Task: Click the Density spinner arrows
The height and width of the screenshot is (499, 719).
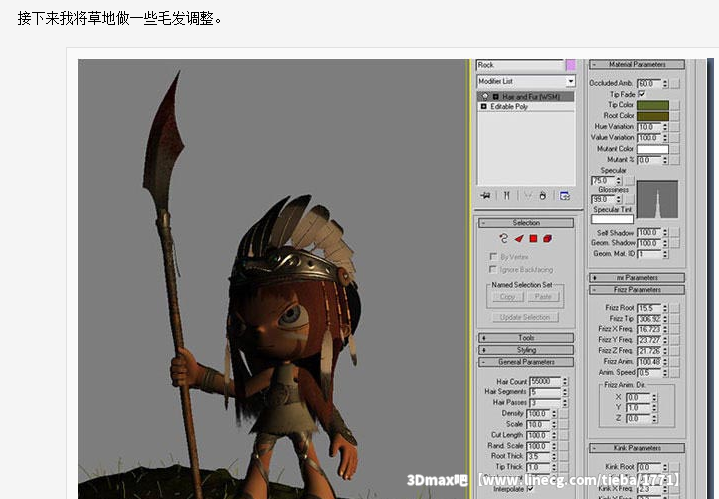Action: 554,414
